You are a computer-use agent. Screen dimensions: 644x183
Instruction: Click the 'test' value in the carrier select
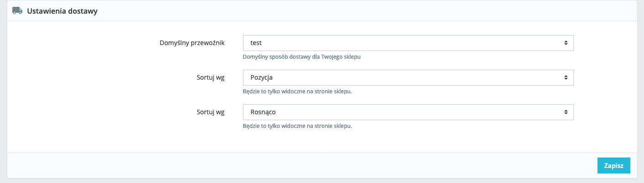click(x=256, y=43)
